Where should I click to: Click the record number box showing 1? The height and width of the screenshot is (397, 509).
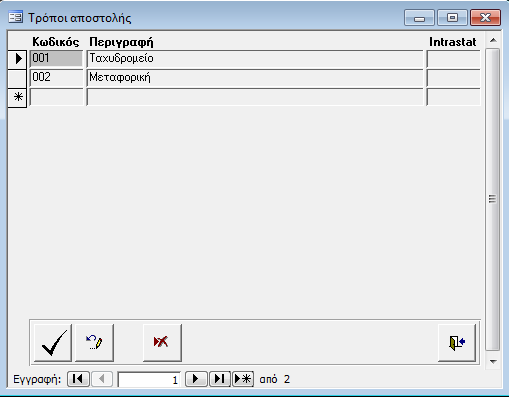click(149, 379)
